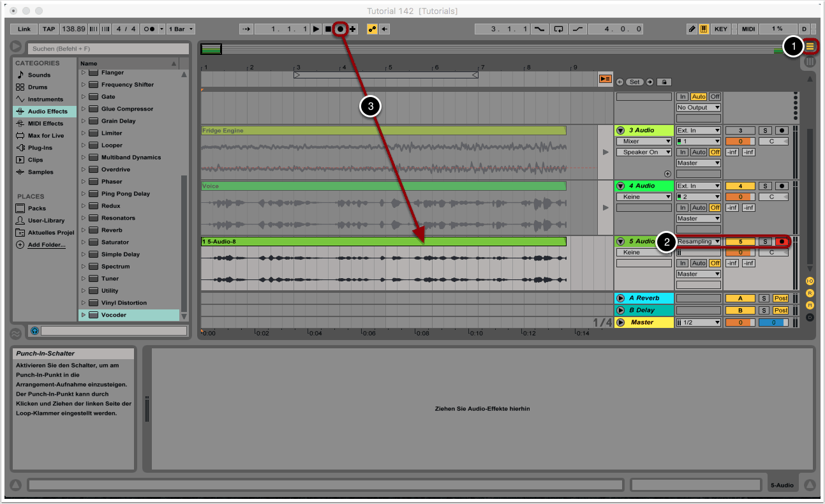
Task: Toggle the track 4 Audio activator button
Action: pos(740,186)
